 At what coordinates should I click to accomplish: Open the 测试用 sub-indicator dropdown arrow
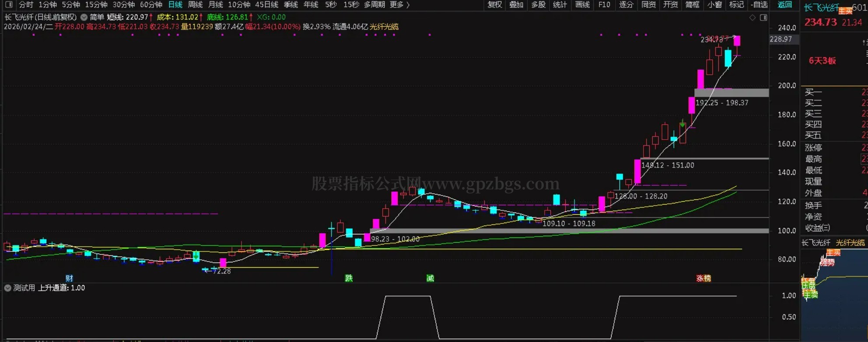(x=7, y=288)
